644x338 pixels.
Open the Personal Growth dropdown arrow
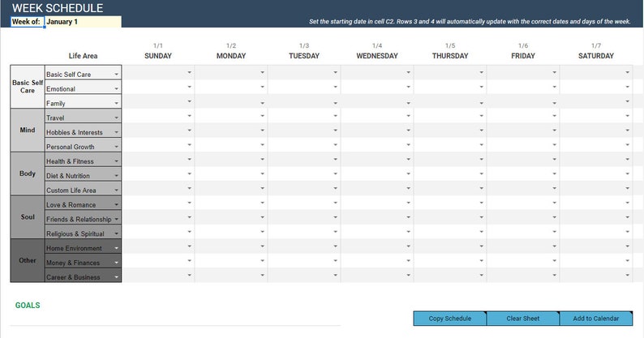116,147
